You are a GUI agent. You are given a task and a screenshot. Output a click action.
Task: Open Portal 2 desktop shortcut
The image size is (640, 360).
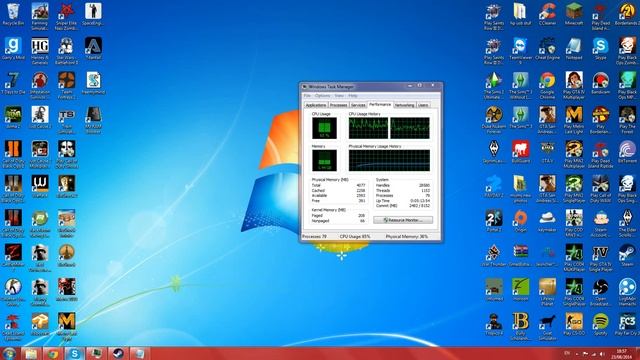494,221
